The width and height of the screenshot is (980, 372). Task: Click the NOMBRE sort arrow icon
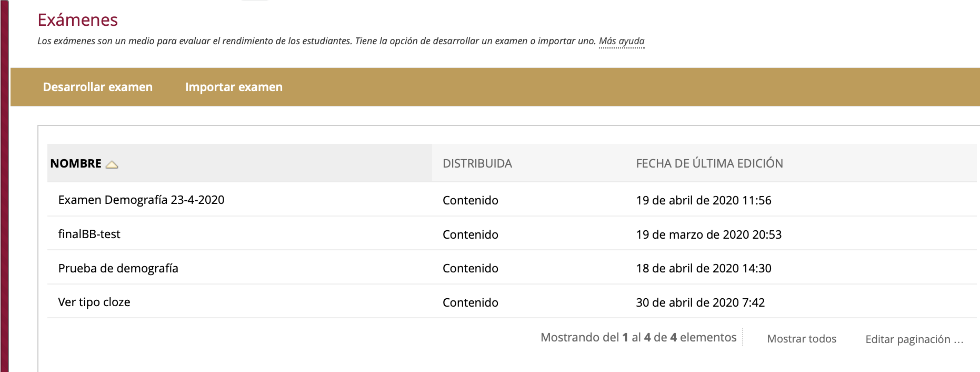[112, 164]
